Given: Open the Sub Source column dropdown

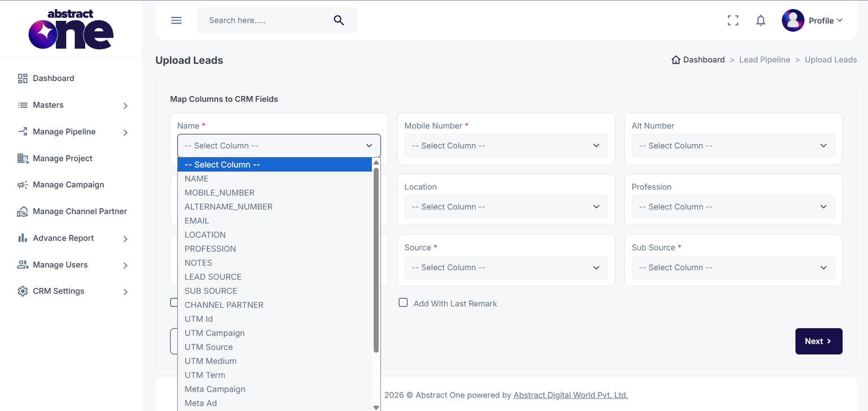Looking at the screenshot, I should coord(734,268).
